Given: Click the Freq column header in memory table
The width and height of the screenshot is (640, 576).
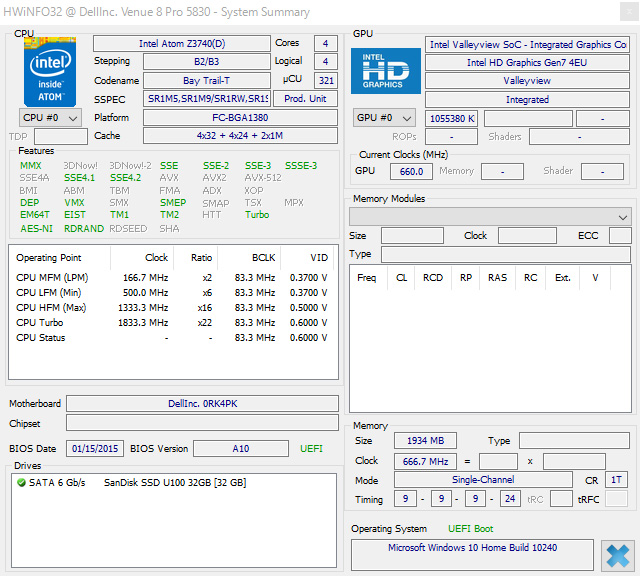Looking at the screenshot, I should point(366,277).
